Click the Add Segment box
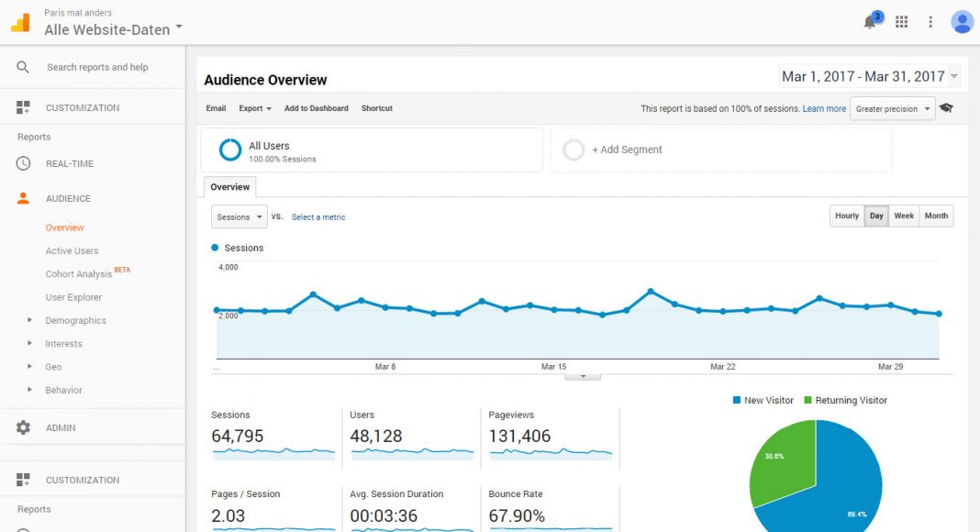This screenshot has width=980, height=532. [x=721, y=150]
